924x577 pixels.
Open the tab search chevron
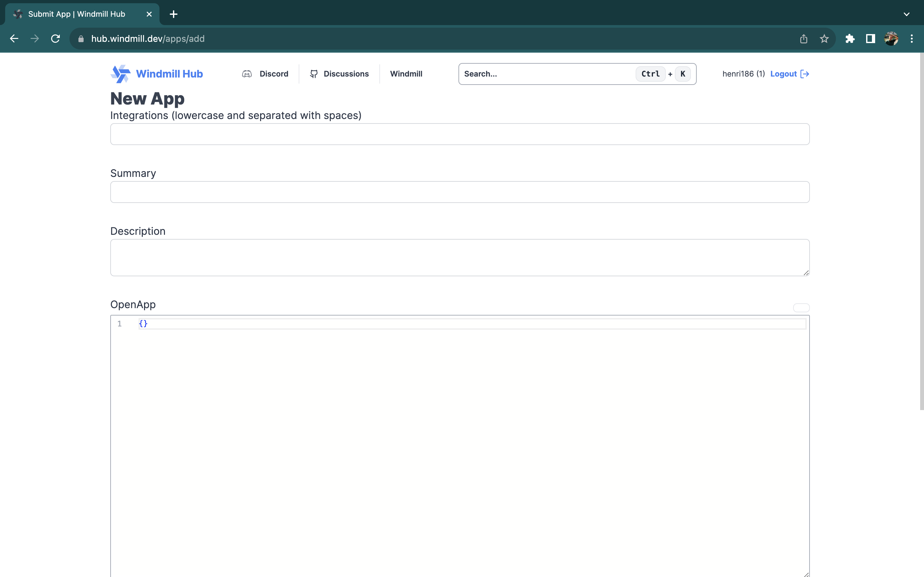point(907,14)
